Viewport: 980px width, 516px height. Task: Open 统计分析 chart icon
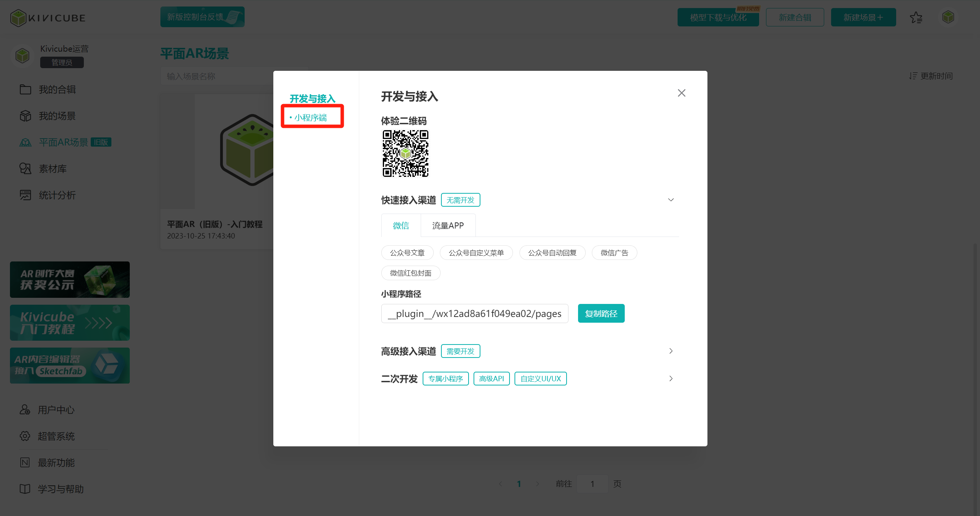pyautogui.click(x=25, y=195)
